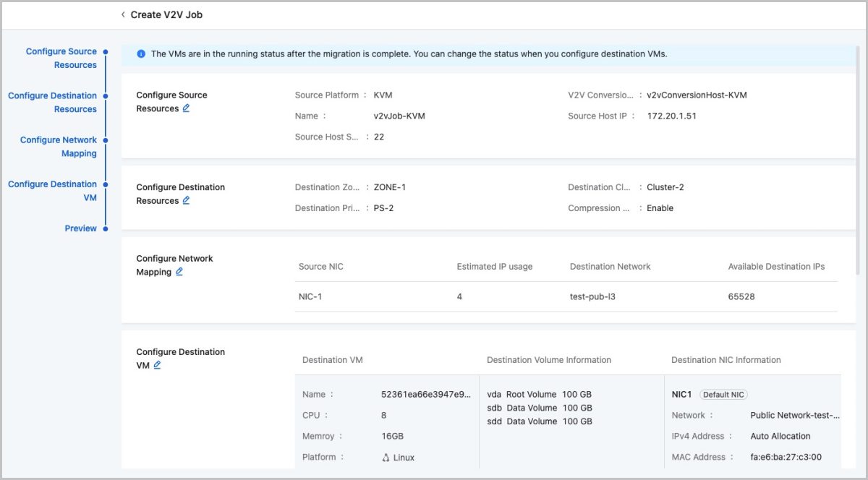868x480 pixels.
Task: Go to the Configure Source Resources step
Action: [x=61, y=58]
